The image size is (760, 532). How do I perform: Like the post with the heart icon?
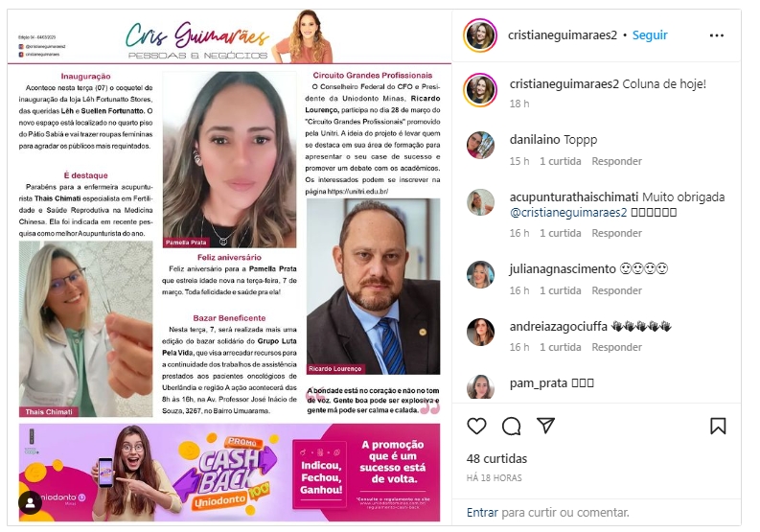tap(476, 426)
